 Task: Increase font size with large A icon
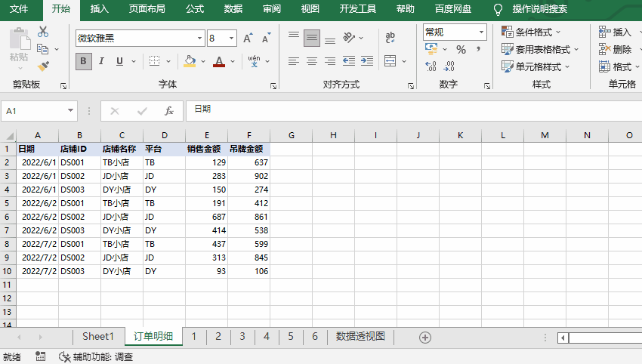(x=248, y=38)
